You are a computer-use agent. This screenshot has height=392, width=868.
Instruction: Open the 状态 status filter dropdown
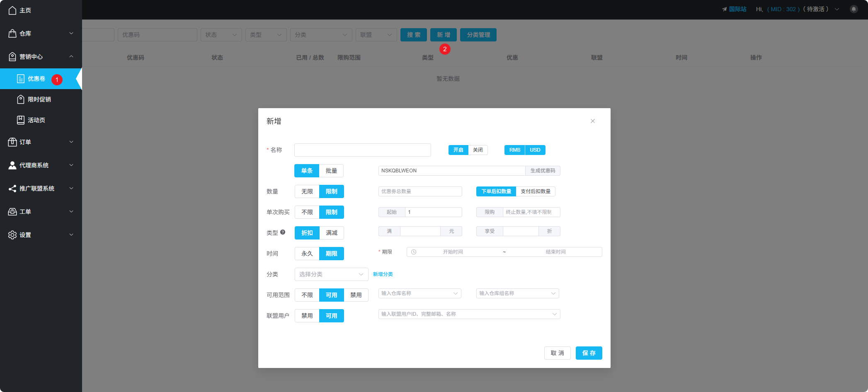click(x=221, y=35)
